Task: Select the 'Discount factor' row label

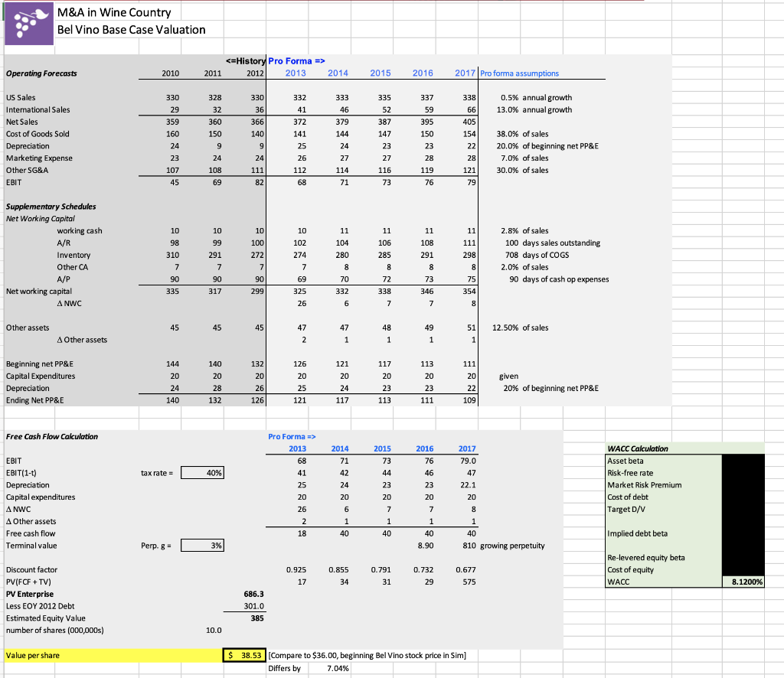Action: tap(31, 569)
